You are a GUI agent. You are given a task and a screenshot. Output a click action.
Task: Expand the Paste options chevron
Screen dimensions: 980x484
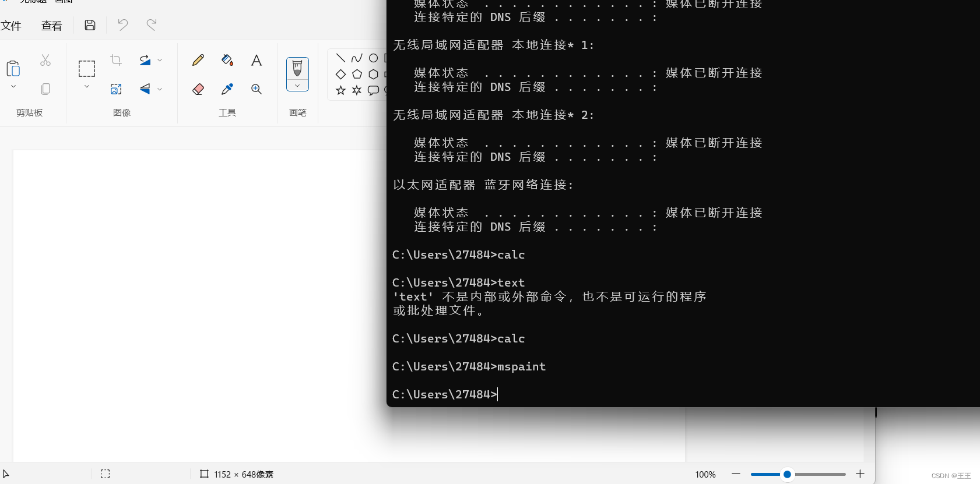click(x=13, y=87)
